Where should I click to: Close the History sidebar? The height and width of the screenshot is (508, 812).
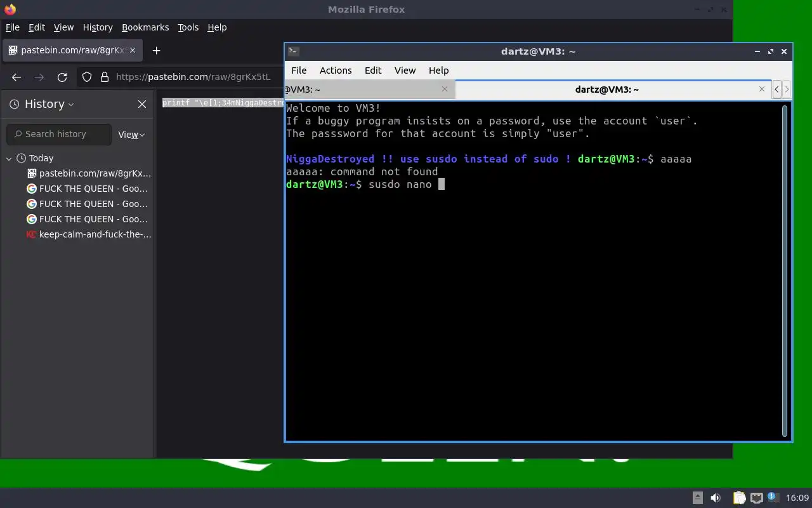(x=142, y=104)
